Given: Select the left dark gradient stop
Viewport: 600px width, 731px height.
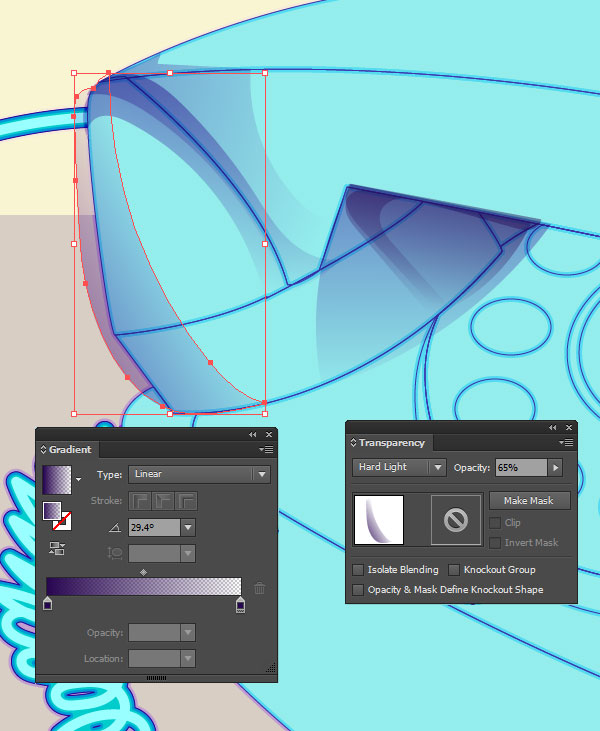Looking at the screenshot, I should [48, 603].
